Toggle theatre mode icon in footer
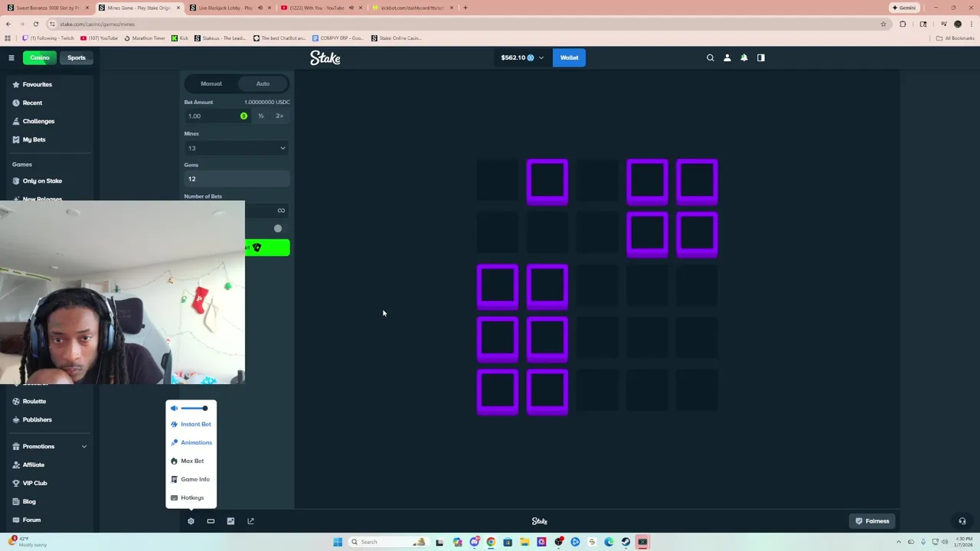980x551 pixels. point(211,521)
